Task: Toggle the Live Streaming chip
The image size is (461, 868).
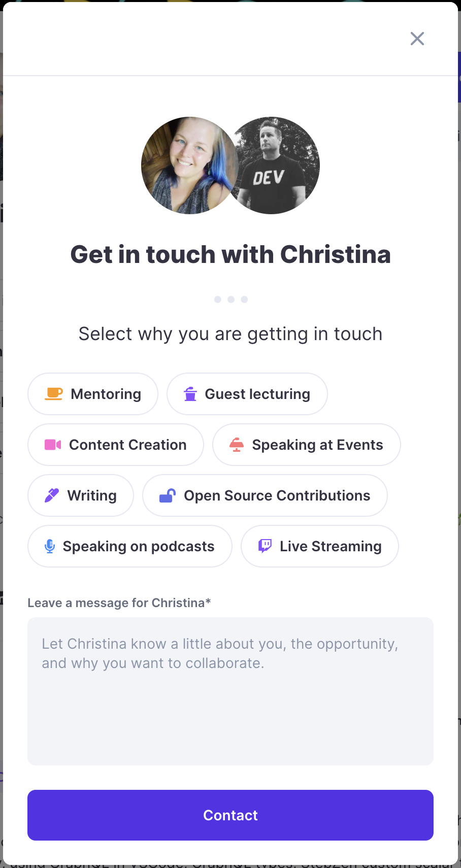Action: 319,546
